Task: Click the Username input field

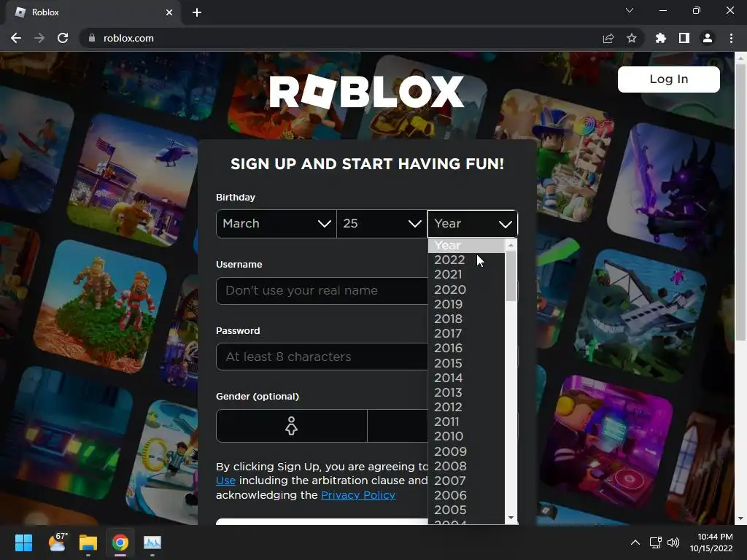Action: pyautogui.click(x=322, y=290)
